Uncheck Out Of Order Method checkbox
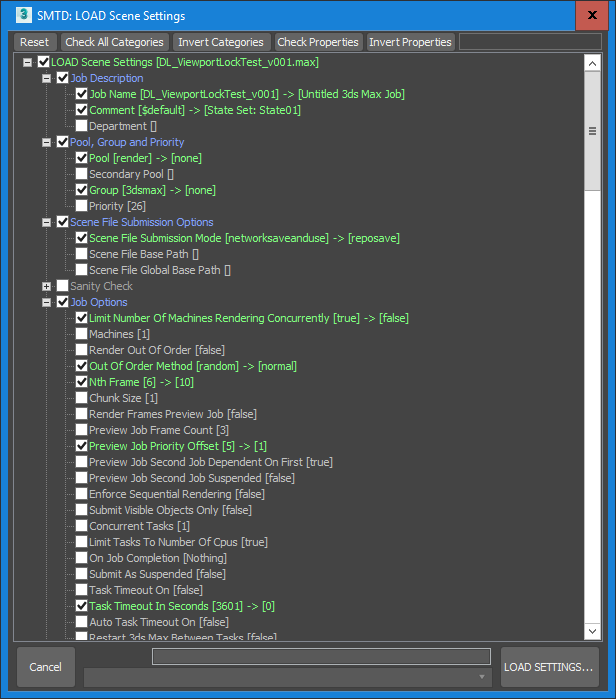Viewport: 616px width, 699px height. (82, 366)
